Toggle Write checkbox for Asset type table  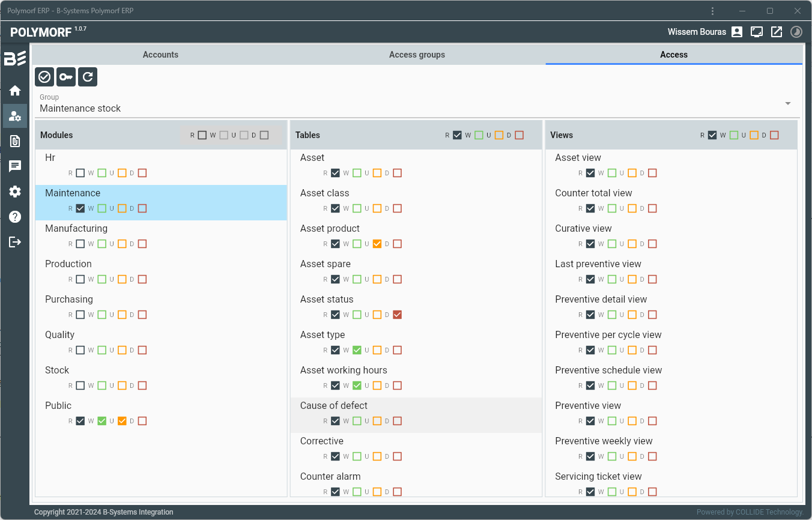[357, 350]
